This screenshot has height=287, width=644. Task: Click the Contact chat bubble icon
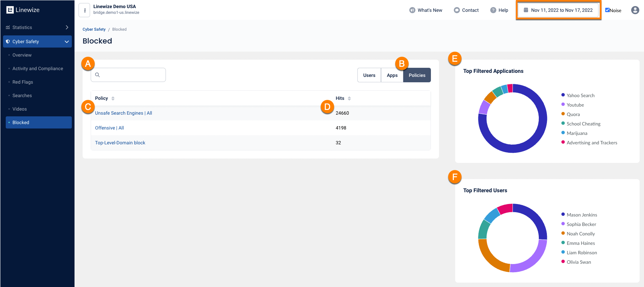[x=457, y=10]
